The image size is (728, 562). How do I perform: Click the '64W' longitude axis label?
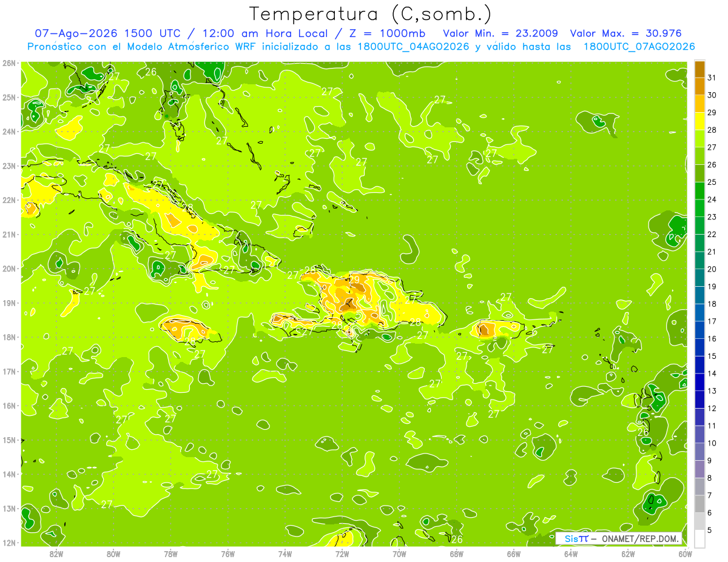click(571, 554)
